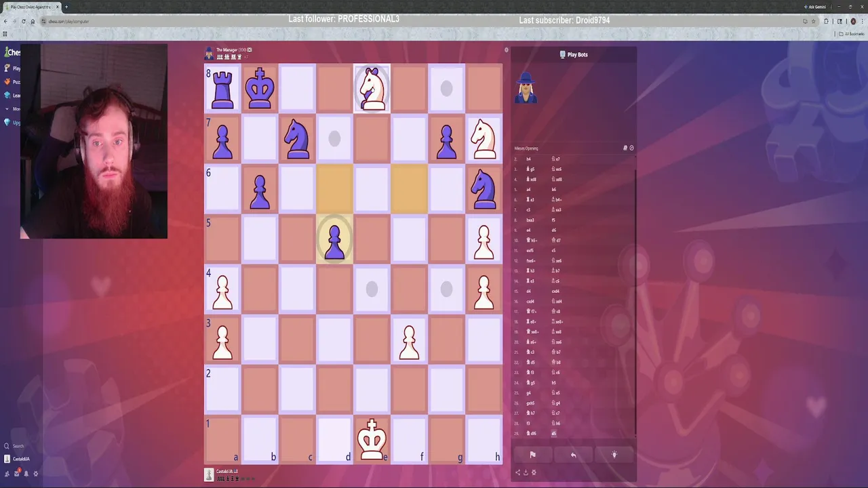Click the black pawn on a7
Viewport: 868px width, 488px height.
click(x=222, y=142)
